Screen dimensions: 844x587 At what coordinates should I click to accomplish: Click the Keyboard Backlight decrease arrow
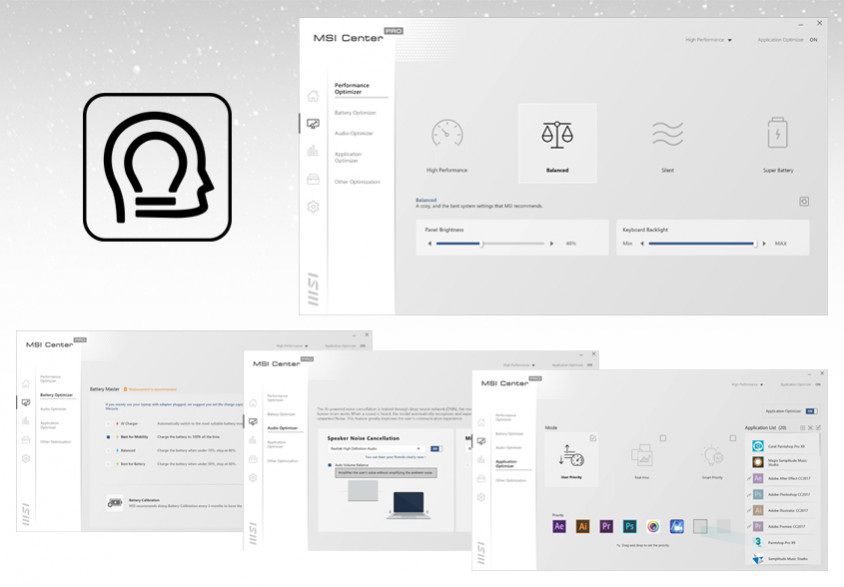(x=642, y=244)
